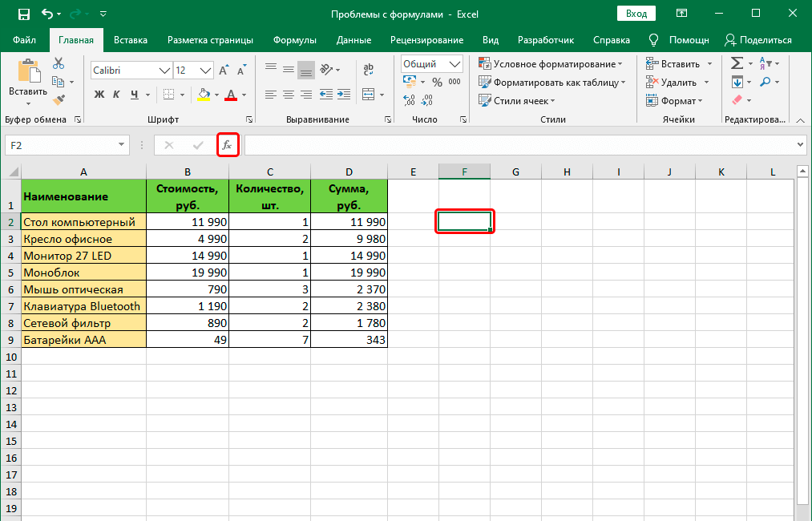
Task: Open Формат cells menu
Action: coord(674,100)
